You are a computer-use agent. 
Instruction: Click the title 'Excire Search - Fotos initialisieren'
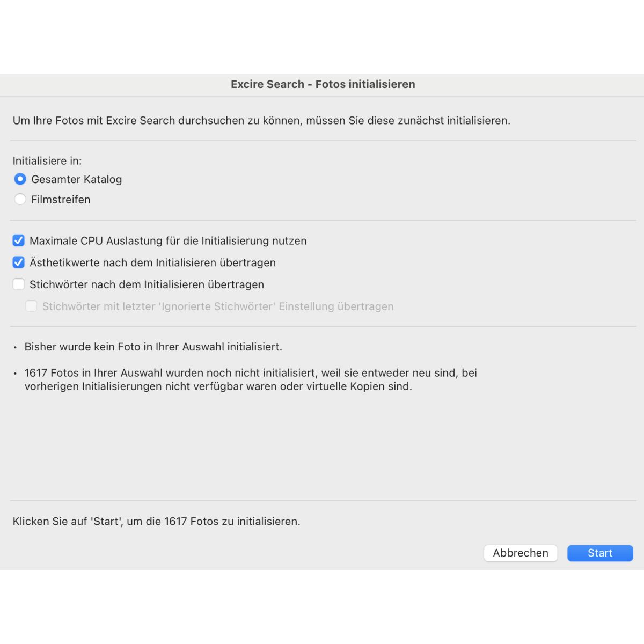coord(323,84)
